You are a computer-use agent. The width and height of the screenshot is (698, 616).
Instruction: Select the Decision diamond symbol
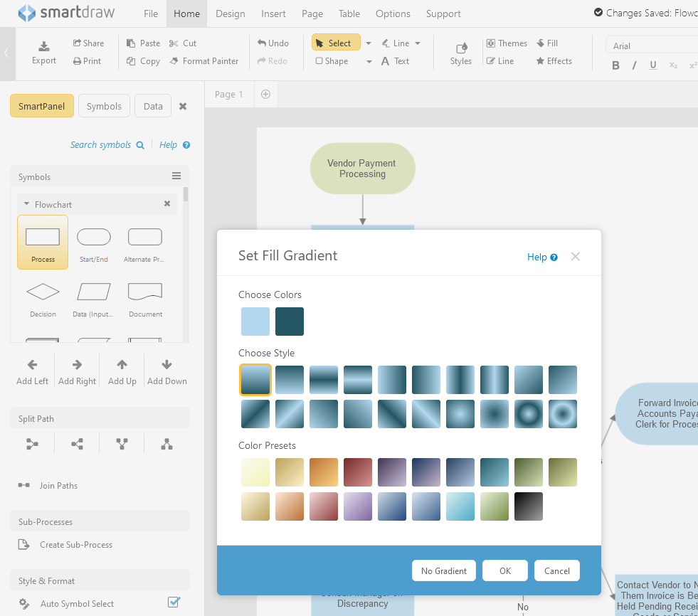coord(43,292)
